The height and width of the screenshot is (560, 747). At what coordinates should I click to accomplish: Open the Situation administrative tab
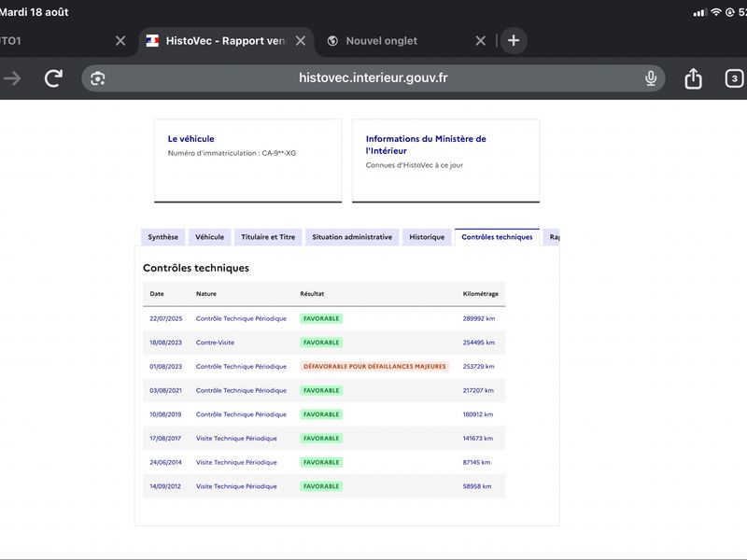352,237
